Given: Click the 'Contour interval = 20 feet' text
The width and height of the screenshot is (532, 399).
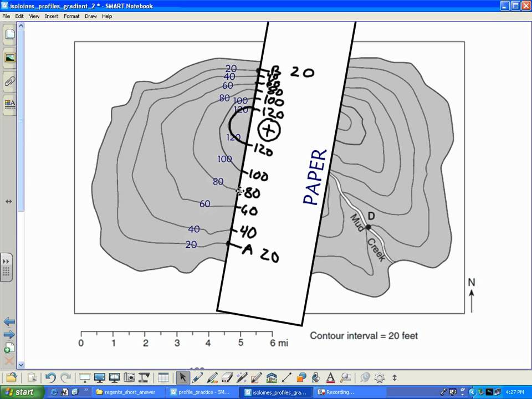Looking at the screenshot, I should (x=364, y=336).
